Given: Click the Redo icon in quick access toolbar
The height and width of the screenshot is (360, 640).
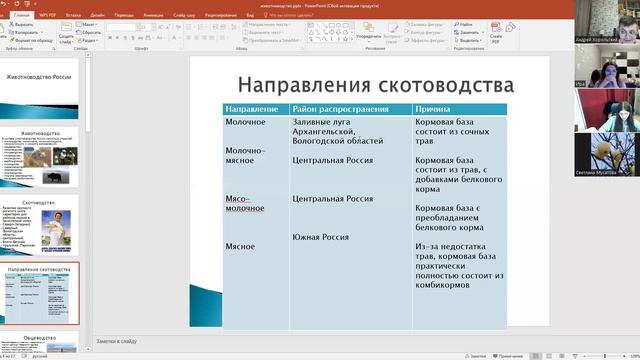Looking at the screenshot, I should 17,4.
